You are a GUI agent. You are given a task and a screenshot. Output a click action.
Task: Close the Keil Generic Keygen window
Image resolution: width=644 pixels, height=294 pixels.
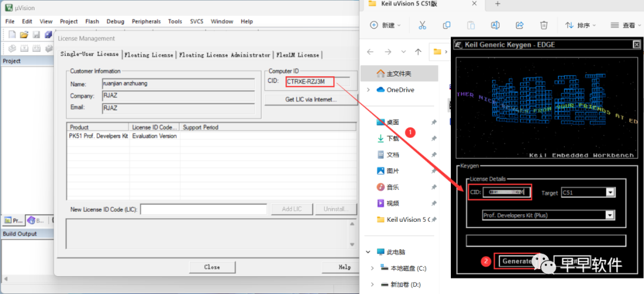coord(636,44)
